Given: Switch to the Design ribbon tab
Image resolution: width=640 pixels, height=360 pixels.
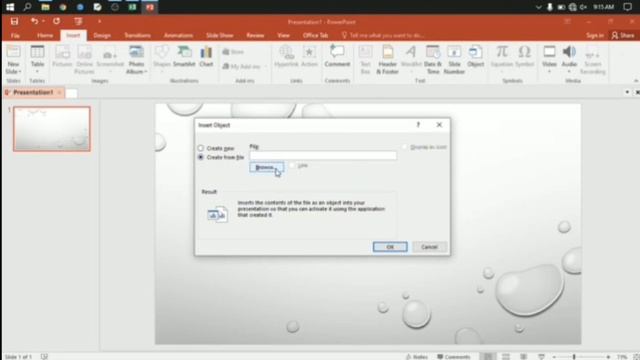Looking at the screenshot, I should (102, 36).
